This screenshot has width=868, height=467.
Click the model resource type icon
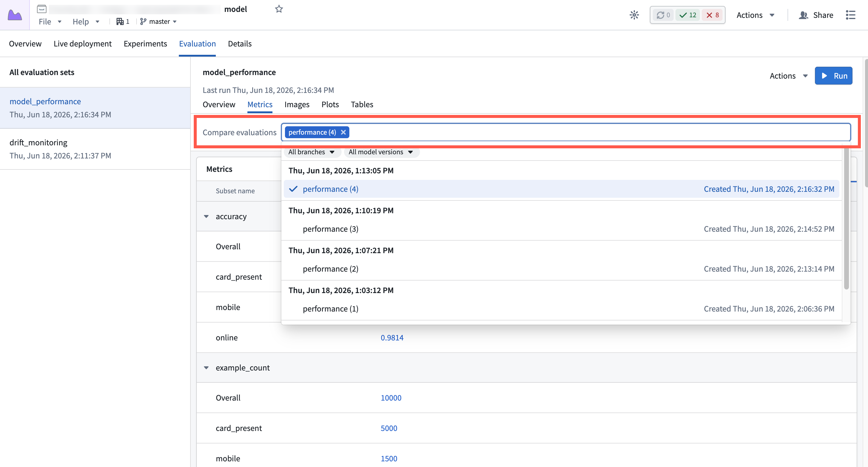tap(42, 9)
